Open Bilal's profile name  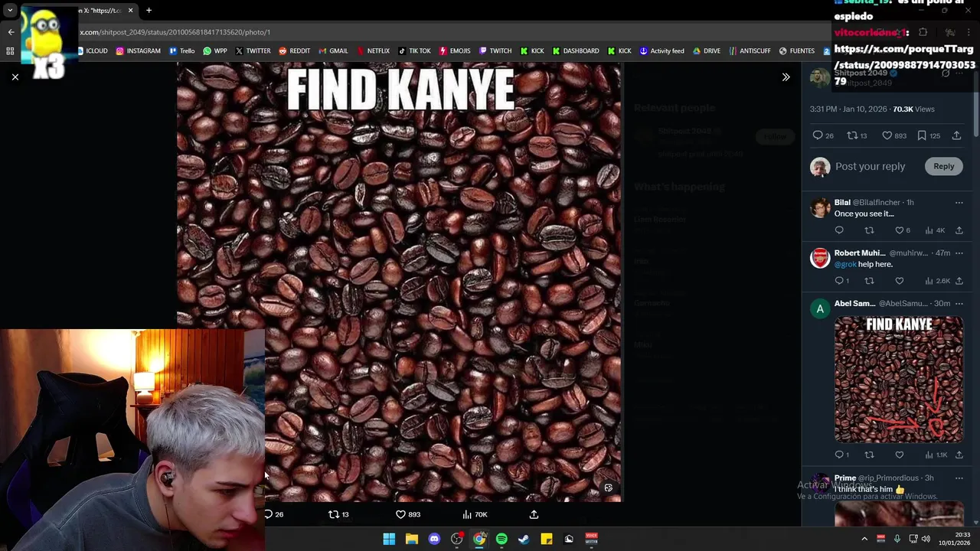(x=842, y=202)
